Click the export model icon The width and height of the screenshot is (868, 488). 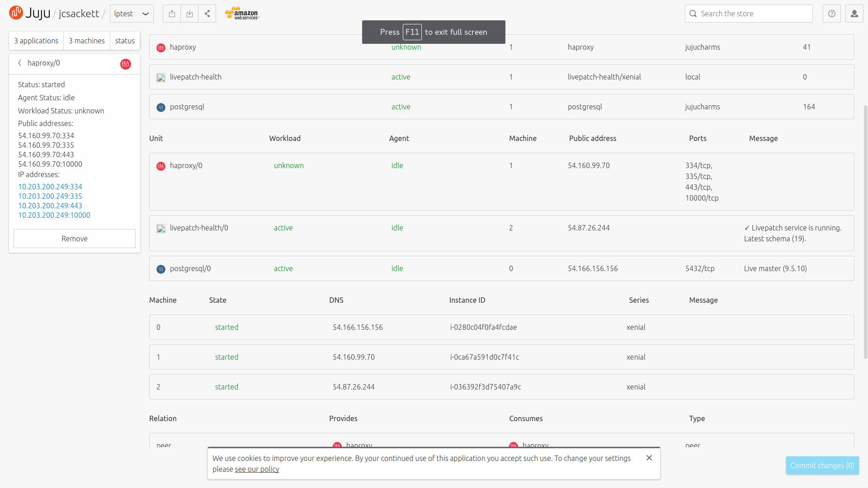point(172,14)
